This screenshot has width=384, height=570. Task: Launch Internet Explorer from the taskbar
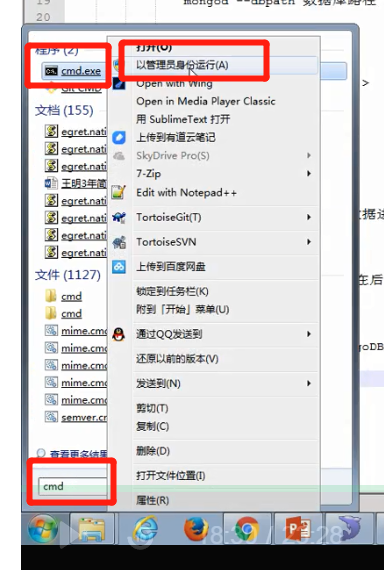click(145, 529)
